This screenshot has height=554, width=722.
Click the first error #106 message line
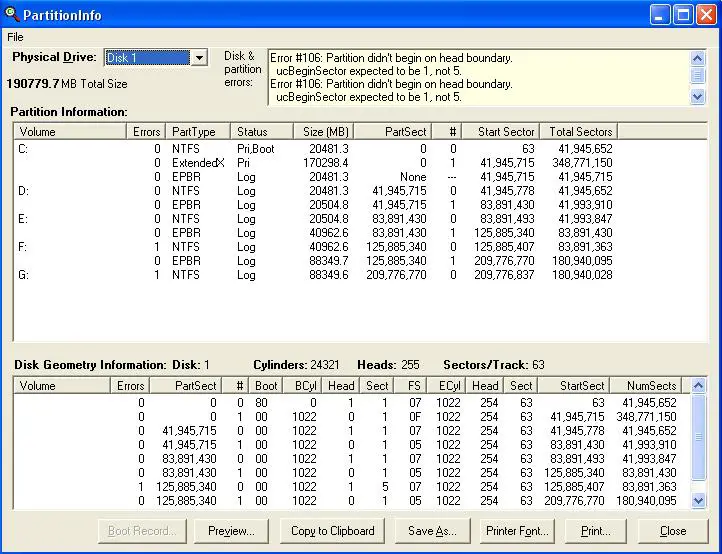coord(391,58)
